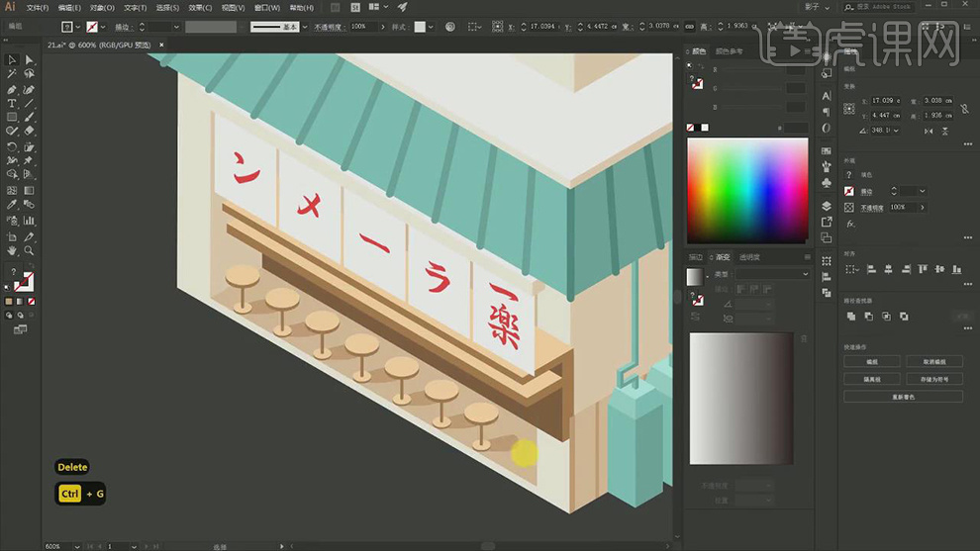980x551 pixels.
Task: Select the Hand tool
Action: (x=12, y=250)
